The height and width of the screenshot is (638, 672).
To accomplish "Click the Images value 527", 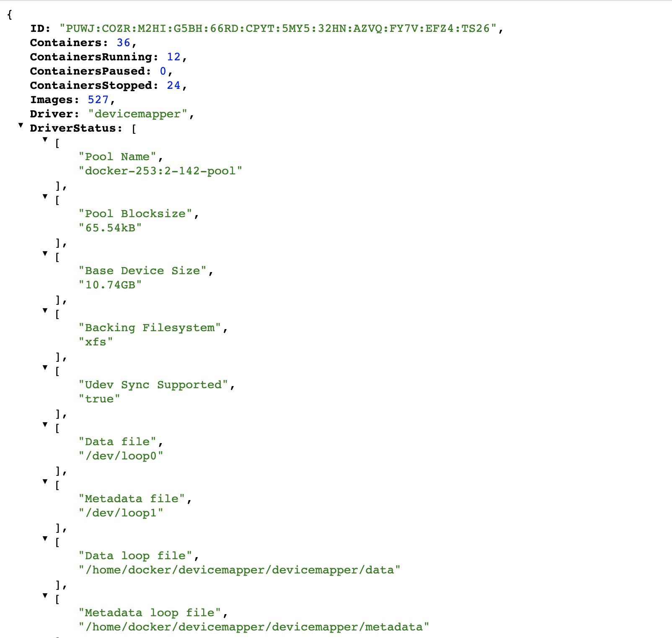I will click(98, 100).
